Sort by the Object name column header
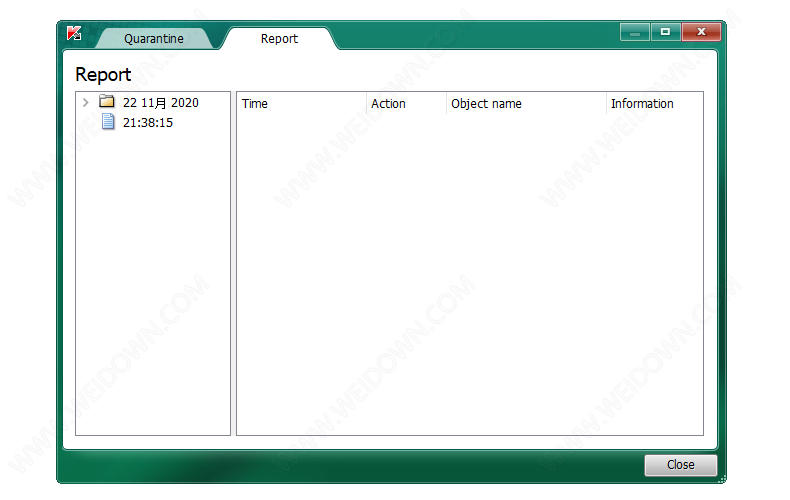Image resolution: width=790 pixels, height=500 pixels. tap(525, 104)
